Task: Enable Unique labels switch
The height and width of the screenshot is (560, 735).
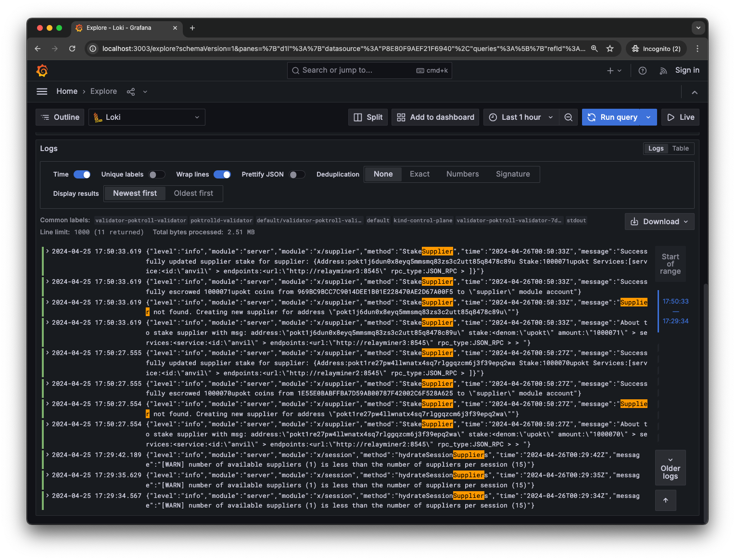Action: pos(157,175)
